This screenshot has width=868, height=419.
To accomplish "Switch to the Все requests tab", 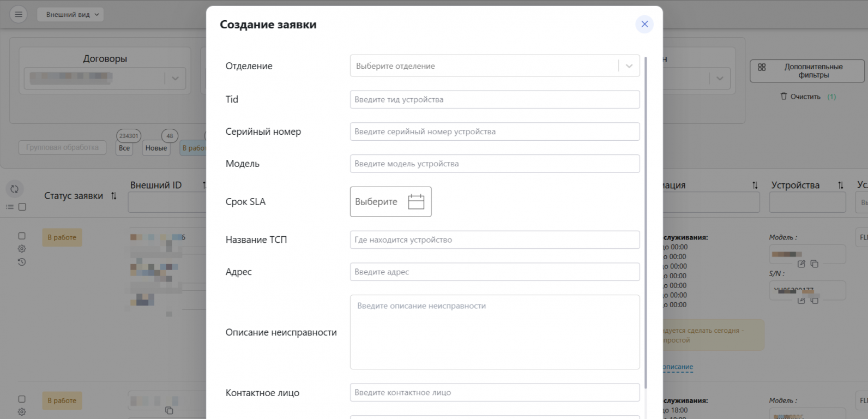I will (x=124, y=148).
